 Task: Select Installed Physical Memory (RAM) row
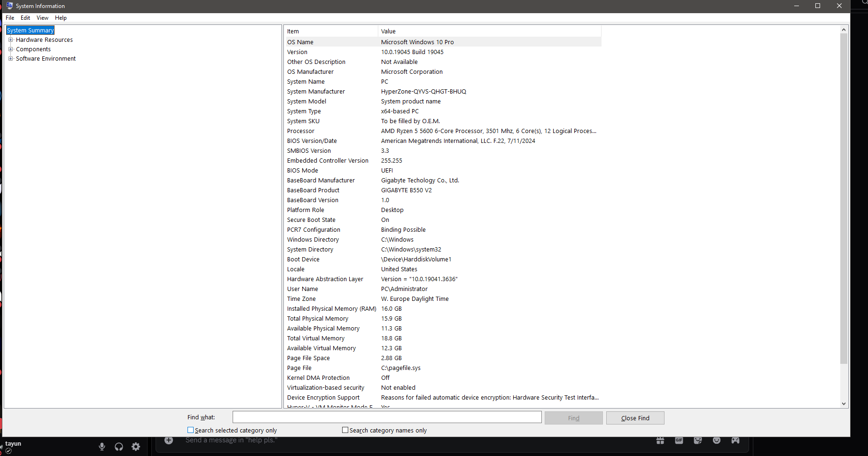[443, 309]
